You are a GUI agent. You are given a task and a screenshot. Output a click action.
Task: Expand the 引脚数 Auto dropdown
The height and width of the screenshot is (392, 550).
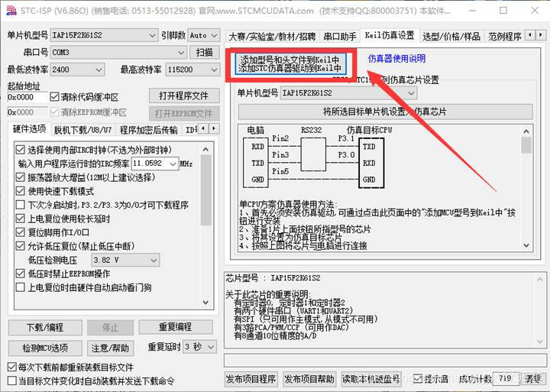point(204,35)
